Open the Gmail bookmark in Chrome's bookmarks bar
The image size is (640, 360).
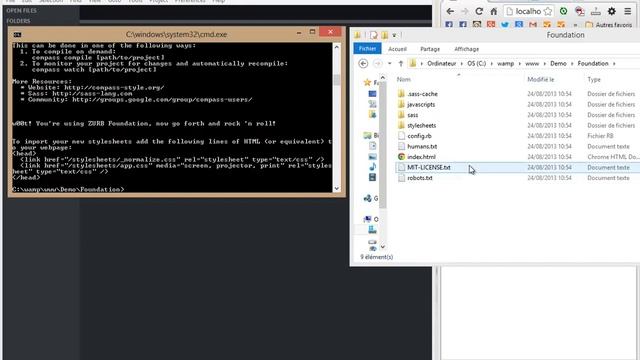pos(533,25)
